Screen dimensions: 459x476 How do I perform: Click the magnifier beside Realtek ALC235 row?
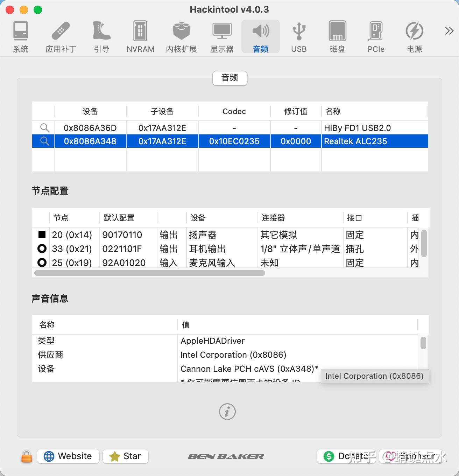coord(44,141)
